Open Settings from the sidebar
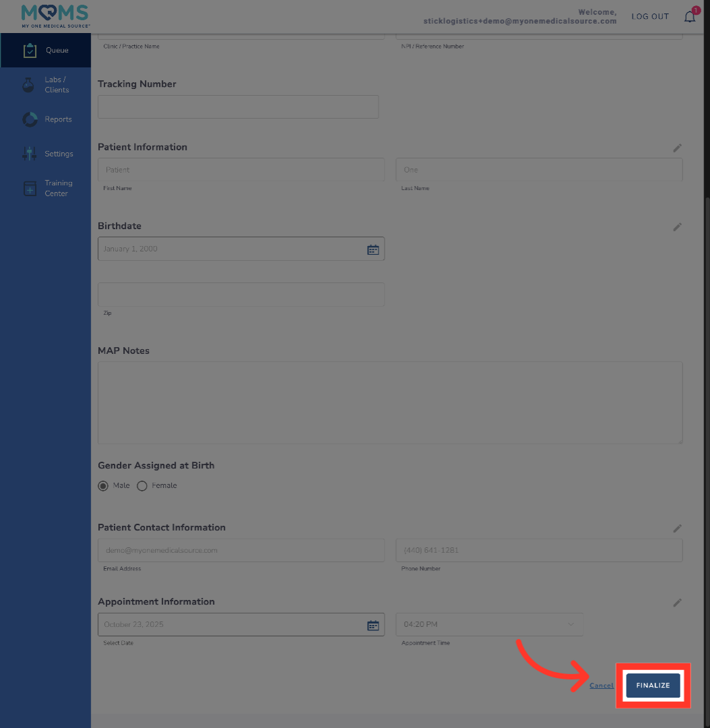This screenshot has height=728, width=710. point(46,154)
